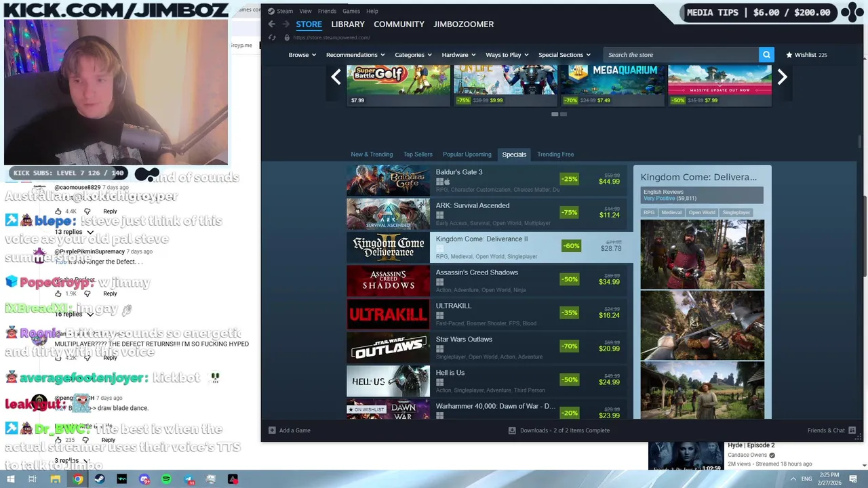Screen dimensions: 868x488
Task: Click the Steam back navigation arrow
Action: click(x=272, y=24)
